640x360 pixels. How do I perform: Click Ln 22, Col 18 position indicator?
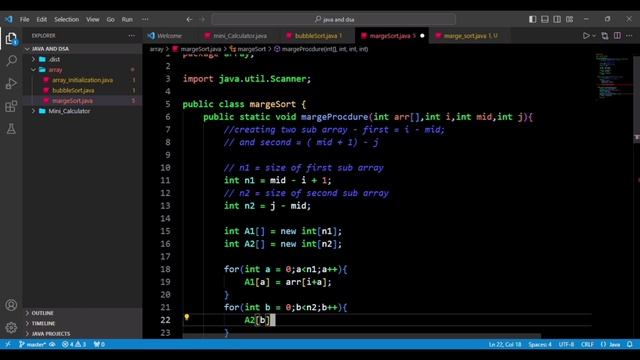pos(505,344)
